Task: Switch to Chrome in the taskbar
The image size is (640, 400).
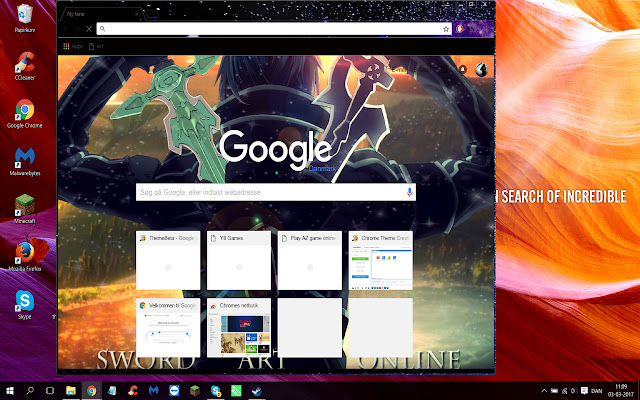Action: click(x=91, y=391)
